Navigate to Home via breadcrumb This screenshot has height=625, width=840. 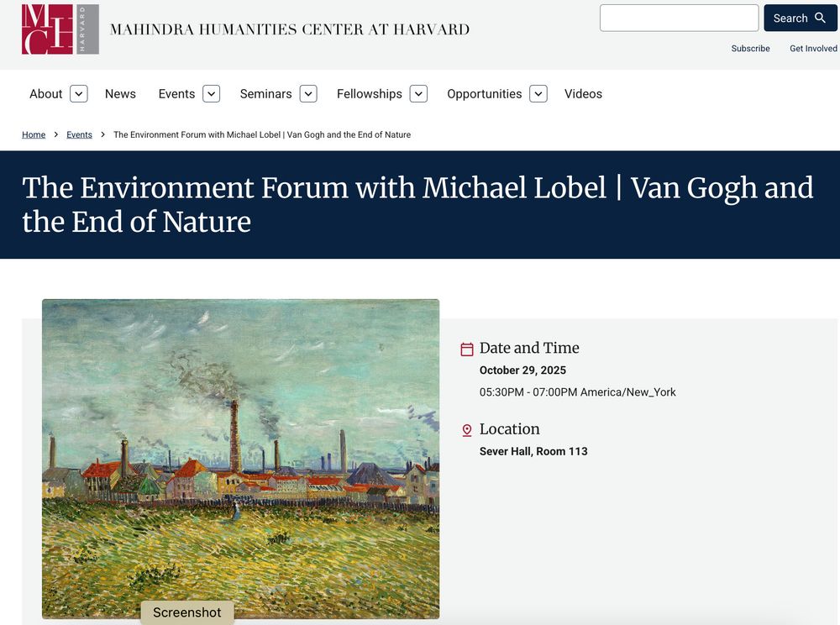coord(34,134)
